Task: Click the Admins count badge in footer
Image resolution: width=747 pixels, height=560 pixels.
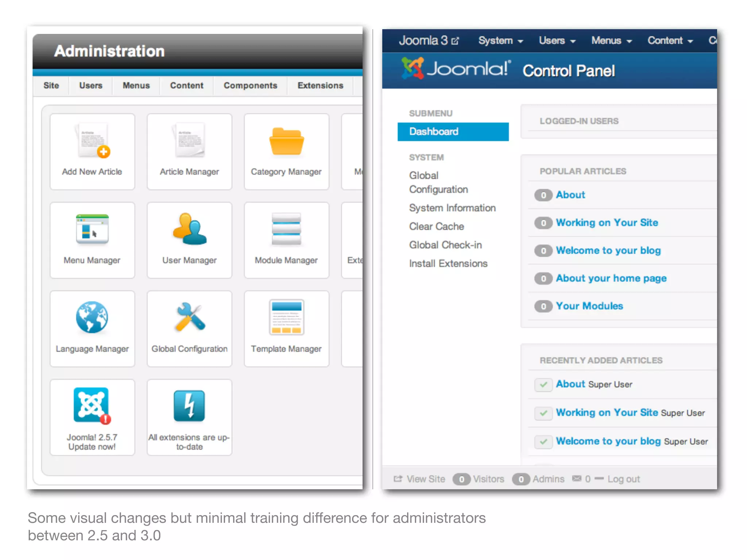Action: click(x=521, y=479)
